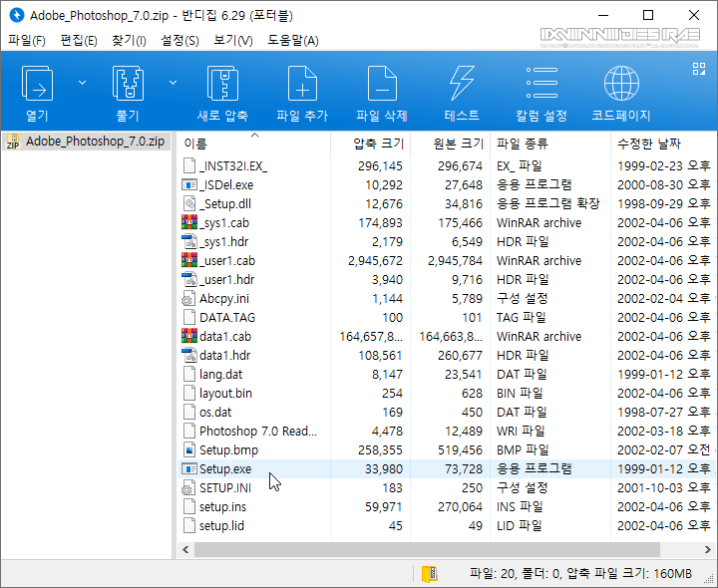Select the _ISDel.exe application icon
Screen dimensions: 718x588
click(189, 184)
